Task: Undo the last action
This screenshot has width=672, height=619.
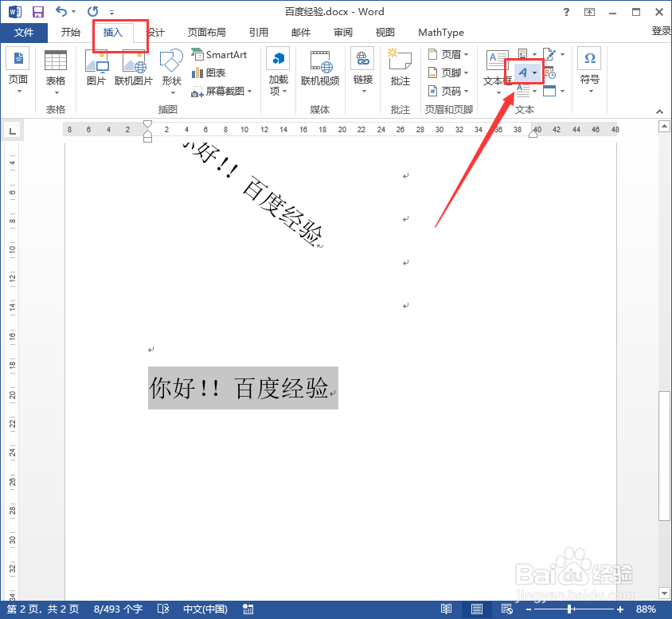Action: [x=62, y=12]
